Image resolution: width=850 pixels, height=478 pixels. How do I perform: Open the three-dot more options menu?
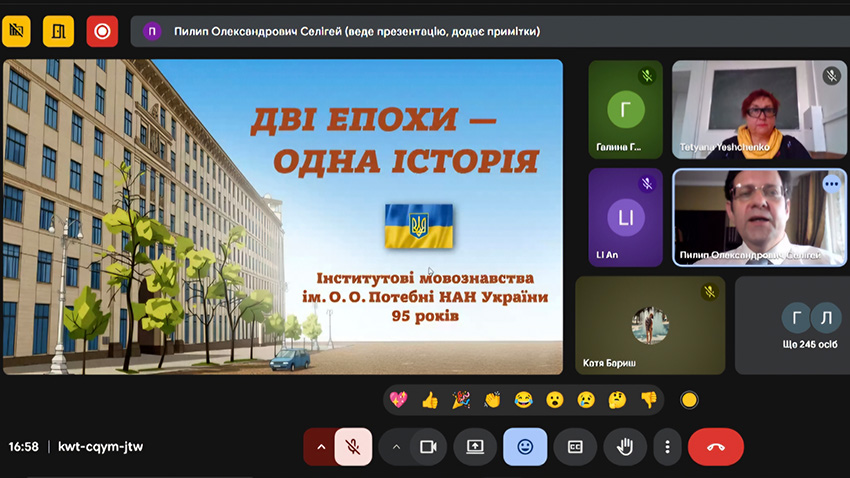pos(667,447)
